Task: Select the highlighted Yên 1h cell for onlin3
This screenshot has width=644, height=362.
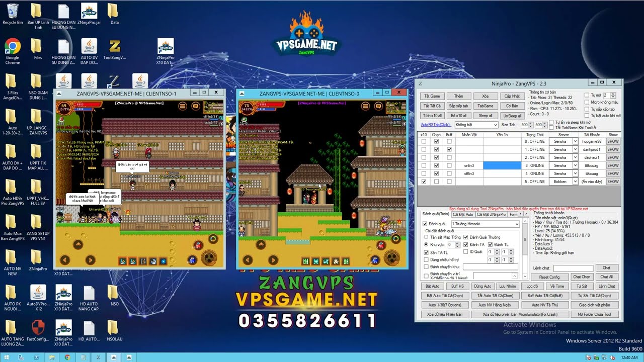Action: coord(502,165)
